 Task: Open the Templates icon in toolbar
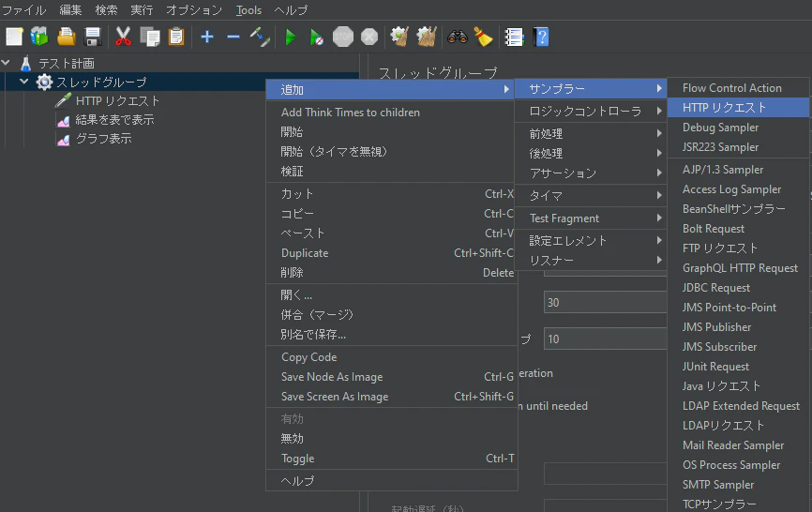(39, 37)
